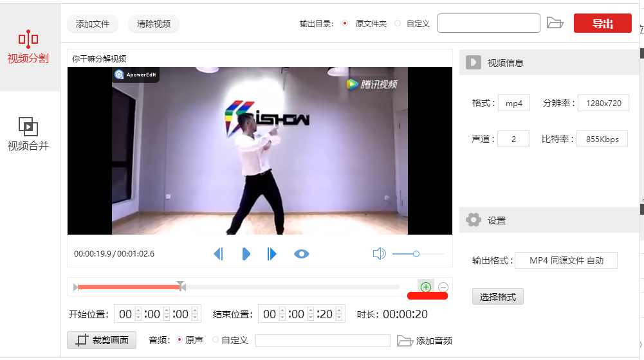Click the play button under the video
The width and height of the screenshot is (644, 360).
[246, 254]
